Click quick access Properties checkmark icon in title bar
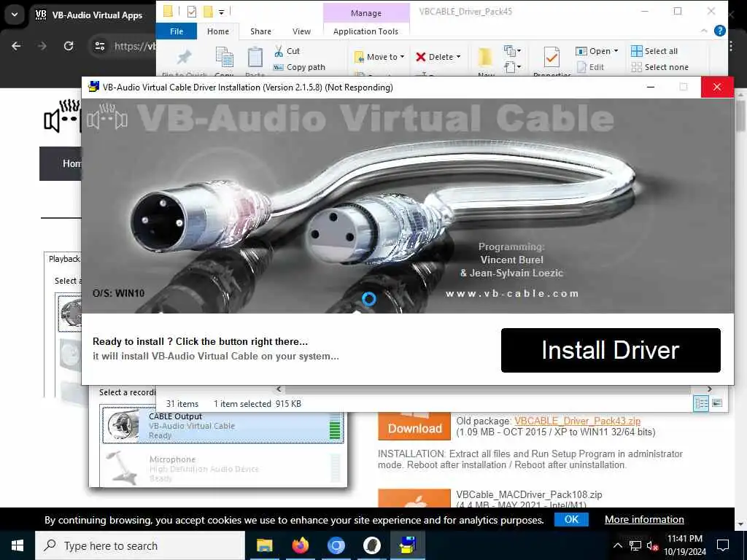This screenshot has height=560, width=747. (192, 12)
